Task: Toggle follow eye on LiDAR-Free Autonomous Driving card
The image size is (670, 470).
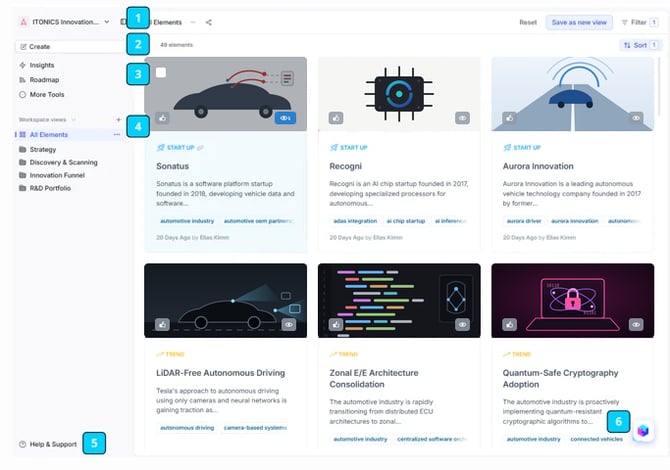Action: pos(289,325)
